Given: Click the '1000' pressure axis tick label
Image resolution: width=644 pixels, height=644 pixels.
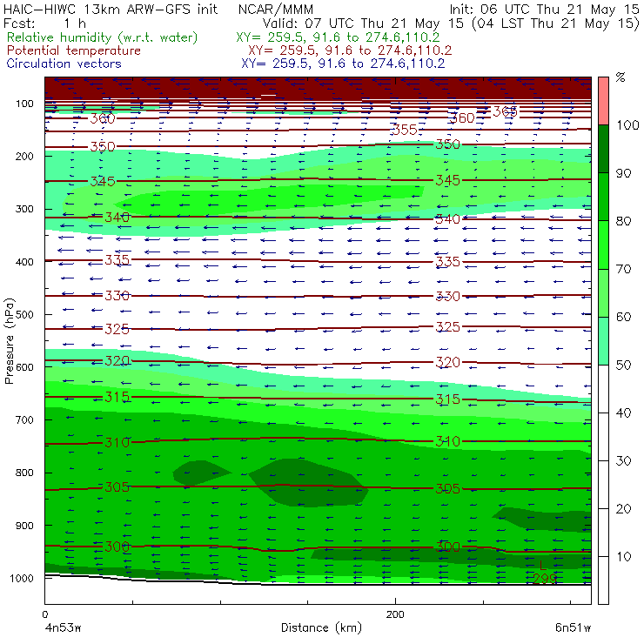Looking at the screenshot, I should [x=22, y=578].
